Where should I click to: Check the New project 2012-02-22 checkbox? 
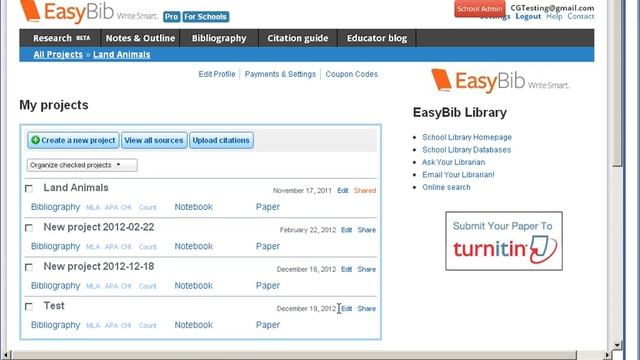[29, 228]
